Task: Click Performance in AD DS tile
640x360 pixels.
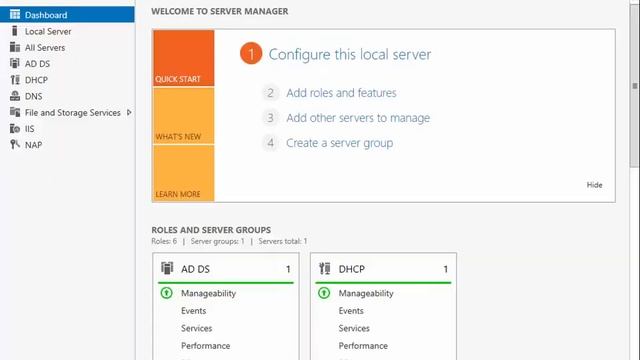Action: pos(206,346)
